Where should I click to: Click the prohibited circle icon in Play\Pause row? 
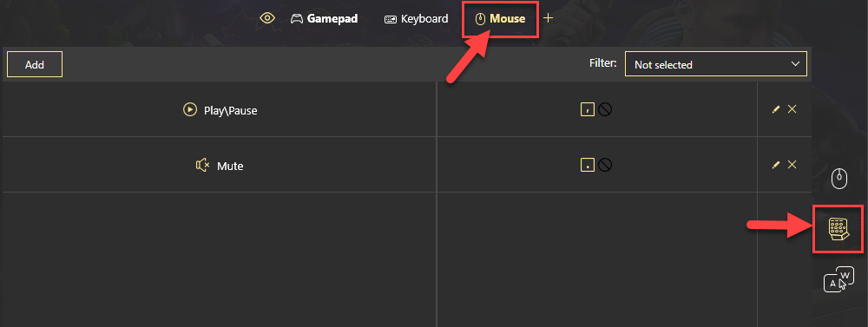click(605, 109)
